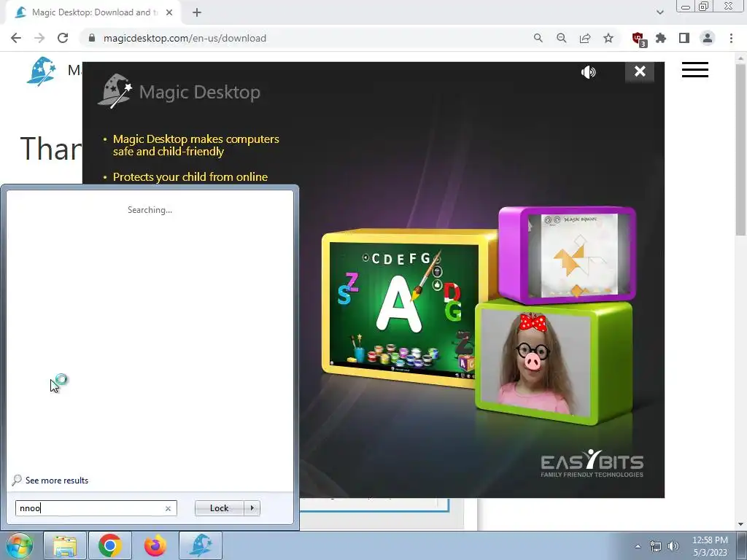Show hidden system tray icons

click(x=638, y=546)
